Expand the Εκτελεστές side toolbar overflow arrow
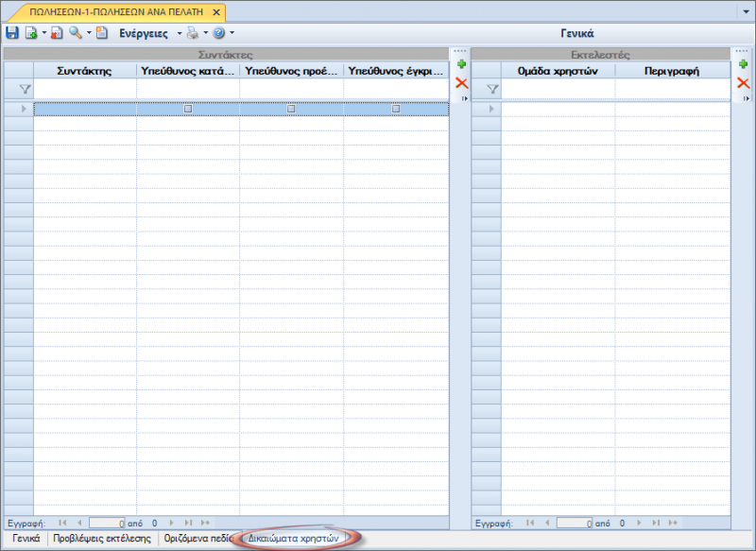This screenshot has height=551, width=756. coord(746,98)
